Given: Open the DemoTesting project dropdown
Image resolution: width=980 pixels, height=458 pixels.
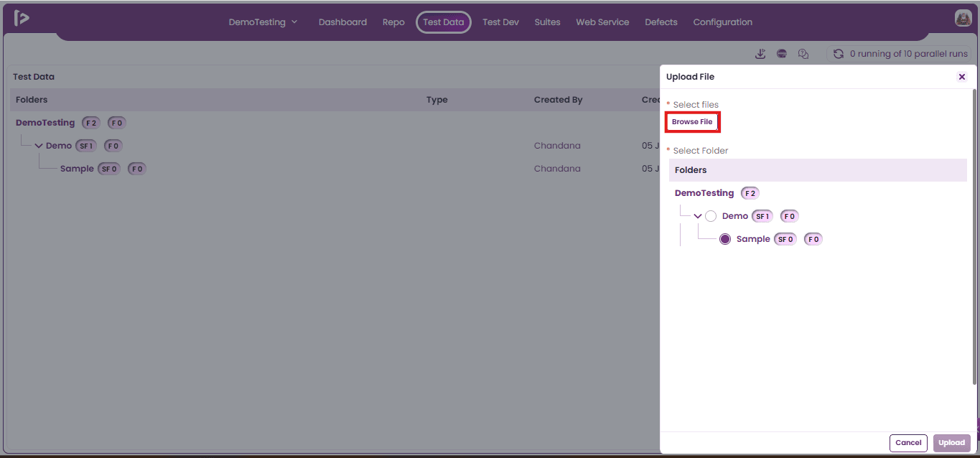Looking at the screenshot, I should point(263,22).
